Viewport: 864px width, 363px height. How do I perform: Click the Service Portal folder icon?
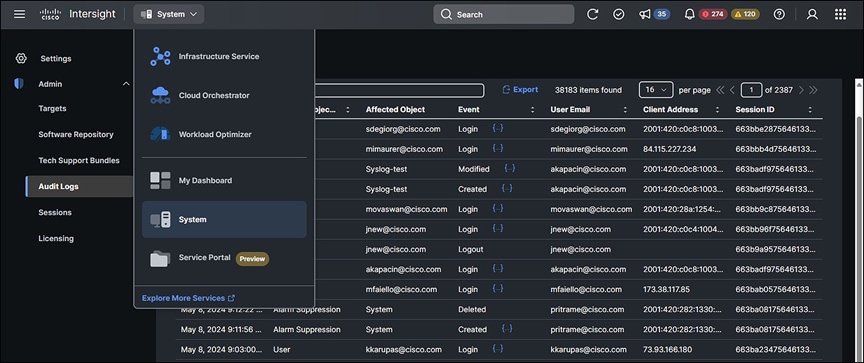pyautogui.click(x=160, y=258)
